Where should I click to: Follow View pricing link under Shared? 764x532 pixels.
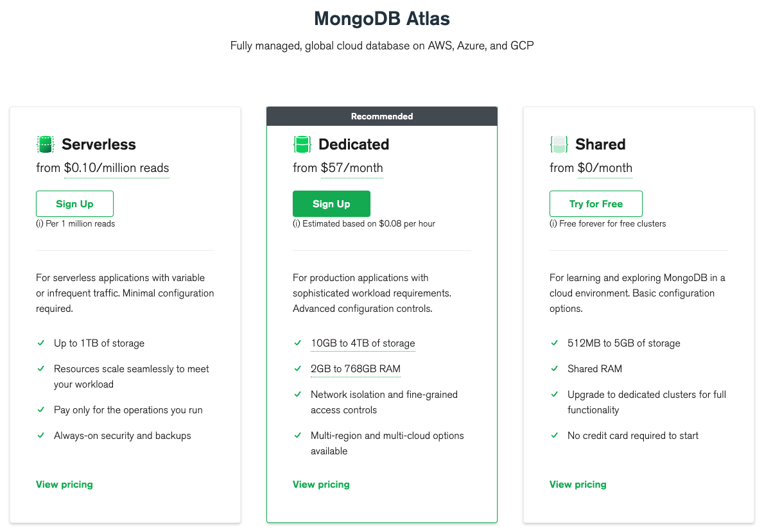coord(578,485)
